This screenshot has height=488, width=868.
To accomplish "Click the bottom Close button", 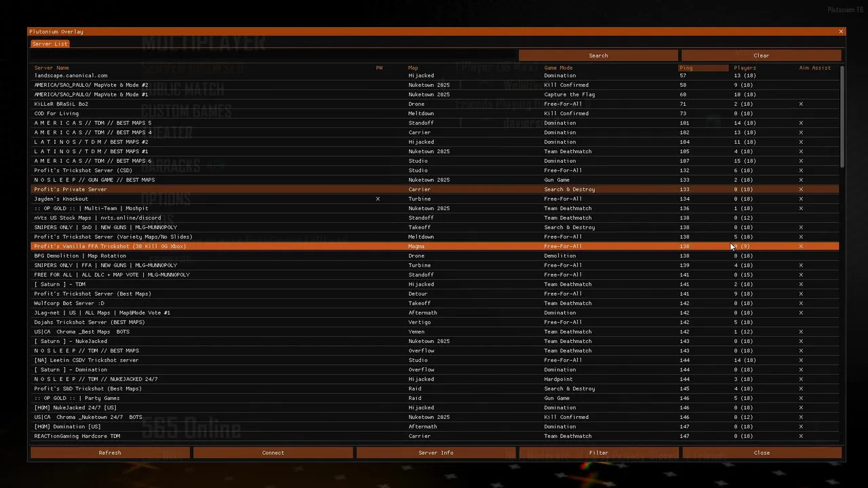I will pos(762,453).
